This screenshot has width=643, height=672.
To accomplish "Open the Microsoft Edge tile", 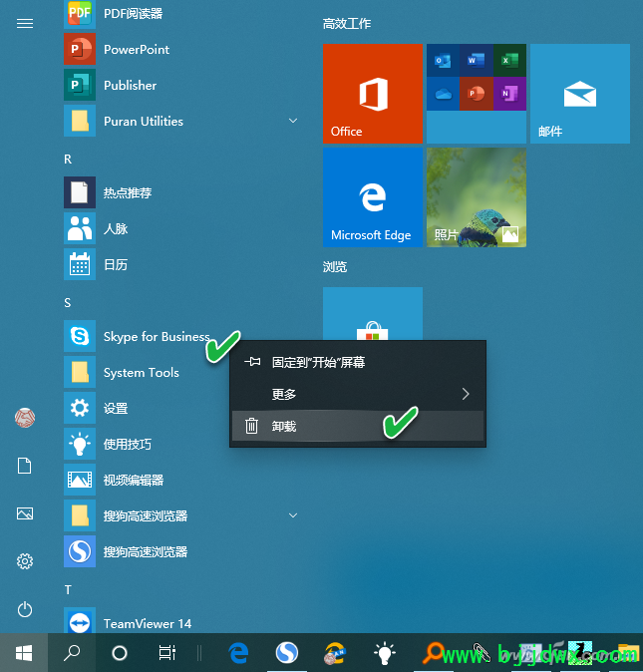I will (x=373, y=197).
